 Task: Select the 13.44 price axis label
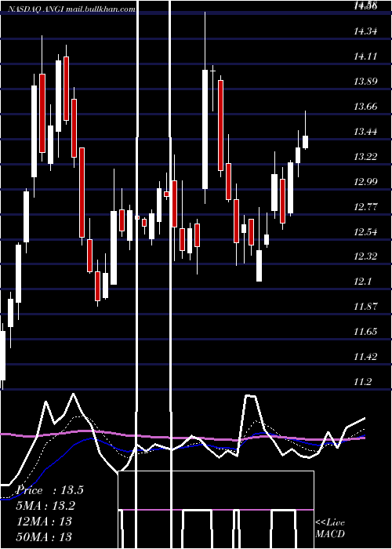click(365, 132)
